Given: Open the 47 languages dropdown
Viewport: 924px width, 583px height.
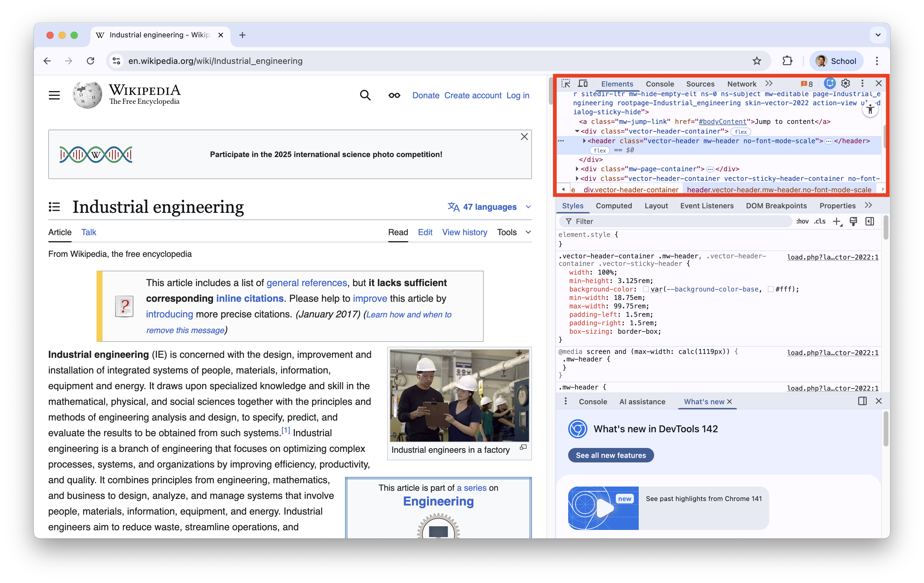Looking at the screenshot, I should point(490,207).
